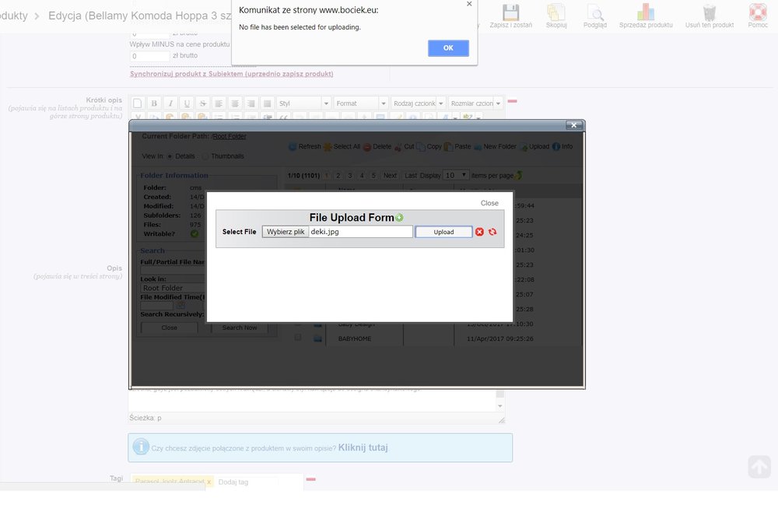Open Pomoc lifebuoy help icon
The image size is (778, 532).
click(x=758, y=12)
